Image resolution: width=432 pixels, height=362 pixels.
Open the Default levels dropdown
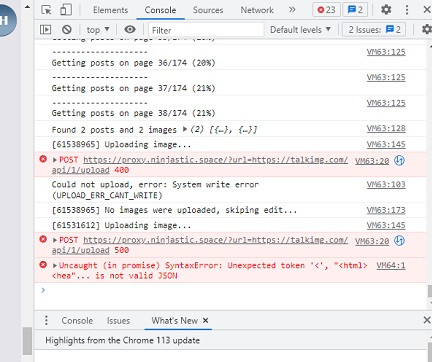[300, 30]
